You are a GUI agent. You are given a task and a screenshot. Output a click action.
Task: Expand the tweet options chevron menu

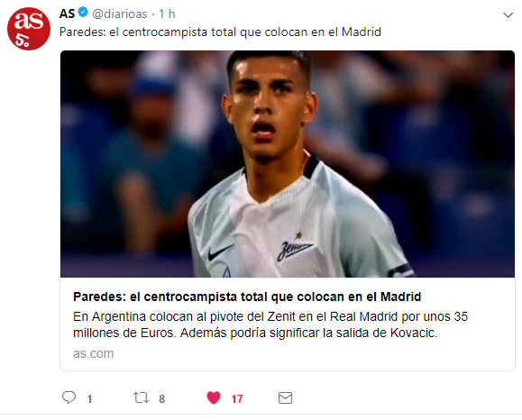(x=508, y=15)
